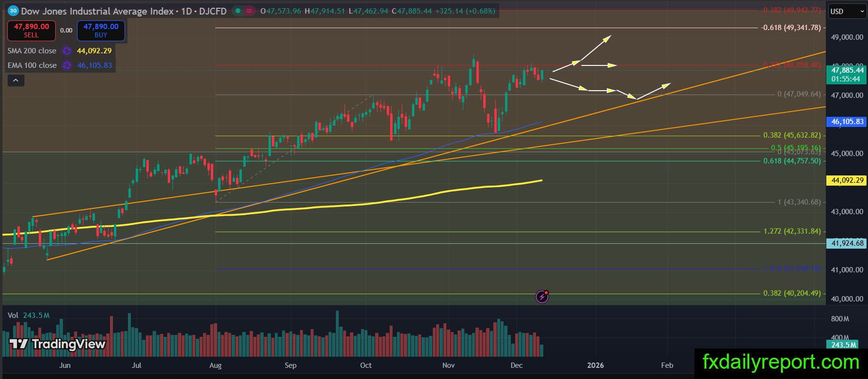
Task: Click the Dec label on time axis
Action: 517,365
